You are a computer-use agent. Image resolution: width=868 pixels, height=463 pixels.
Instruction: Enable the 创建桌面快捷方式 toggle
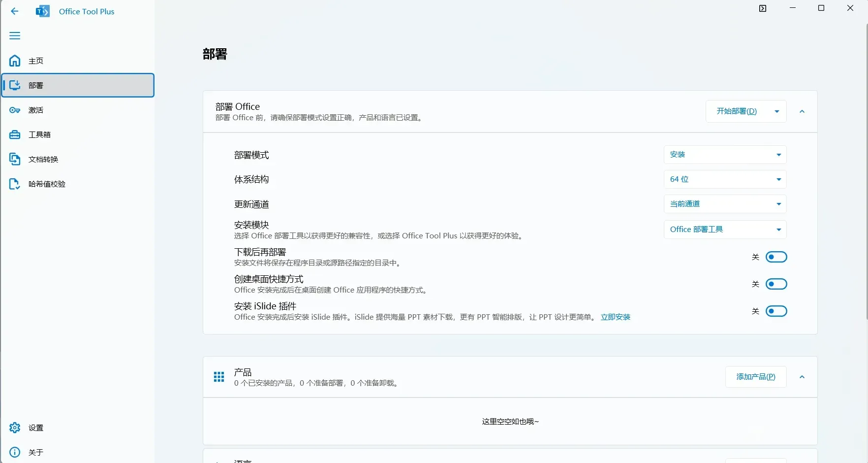pos(776,284)
